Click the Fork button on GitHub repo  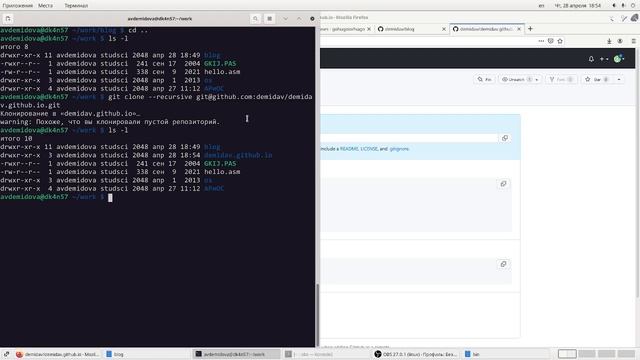(562, 79)
